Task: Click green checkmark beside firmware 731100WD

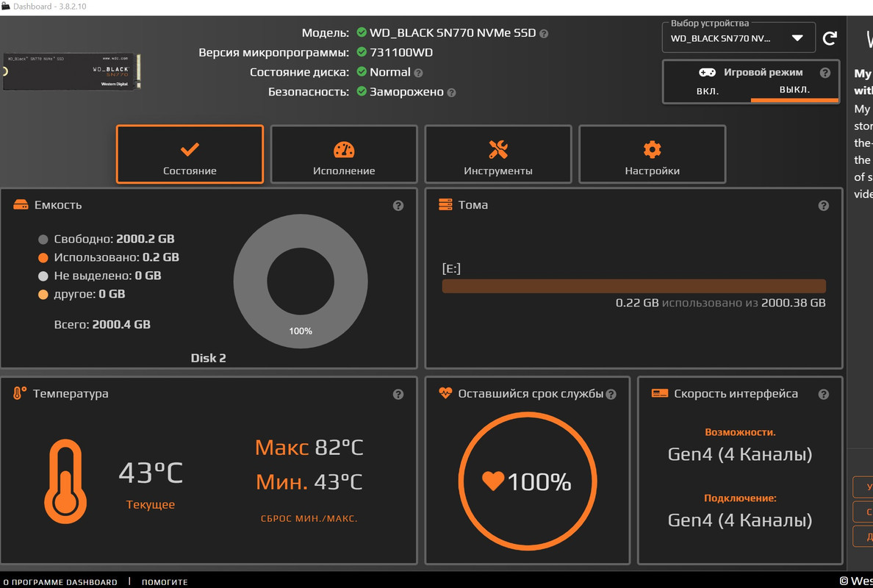Action: point(362,51)
